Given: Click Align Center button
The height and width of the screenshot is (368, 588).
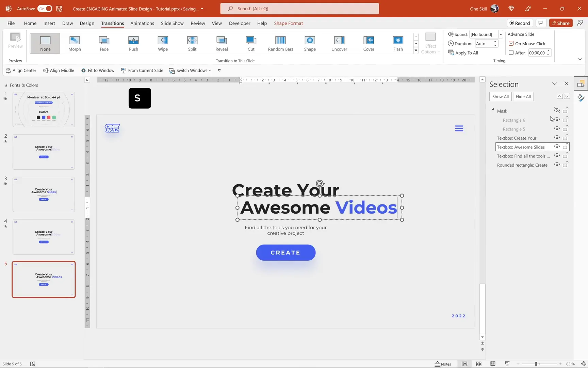Looking at the screenshot, I should point(21,71).
